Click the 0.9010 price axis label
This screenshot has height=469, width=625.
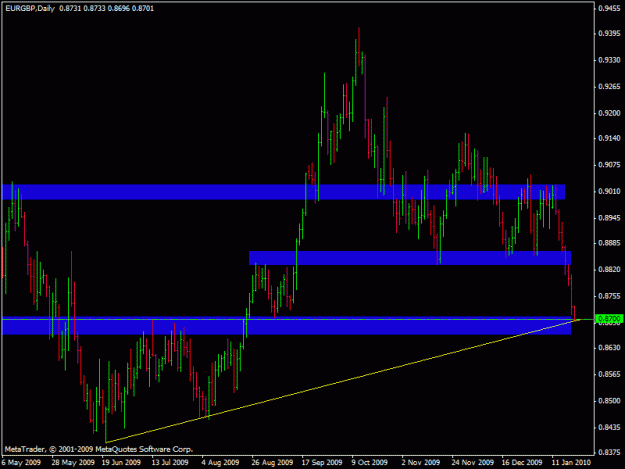[x=609, y=192]
